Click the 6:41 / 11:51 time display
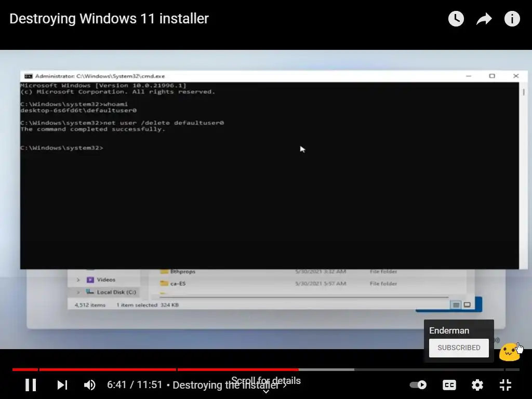Screen dimensions: 532x399 pyautogui.click(x=135, y=385)
